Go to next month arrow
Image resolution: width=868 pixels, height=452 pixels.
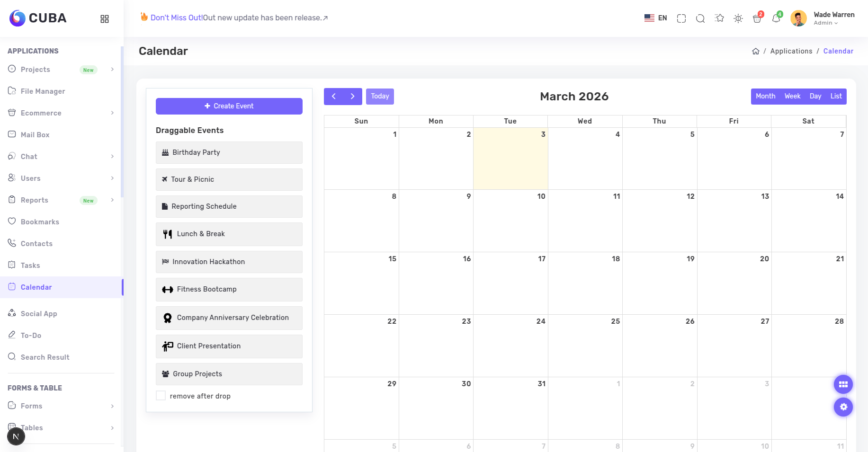[352, 96]
